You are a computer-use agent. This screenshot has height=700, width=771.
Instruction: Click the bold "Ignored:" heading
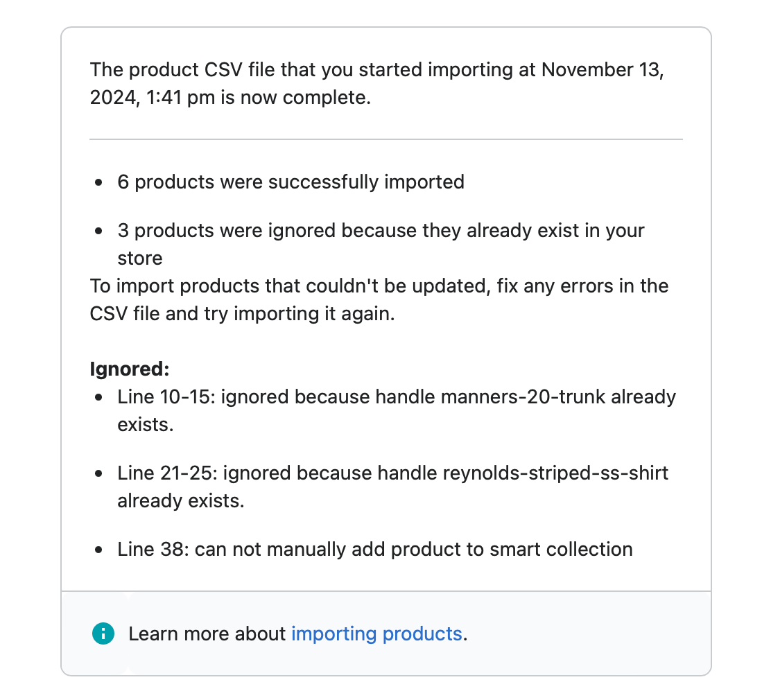[x=130, y=369]
